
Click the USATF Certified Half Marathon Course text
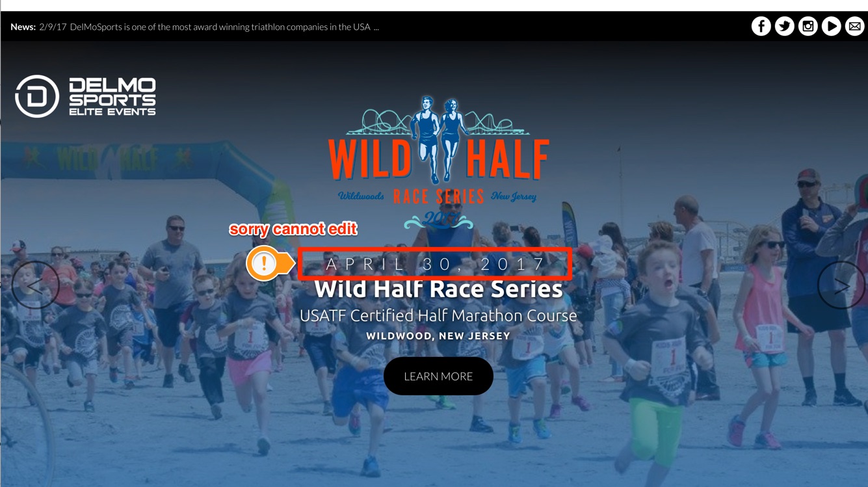tap(438, 316)
